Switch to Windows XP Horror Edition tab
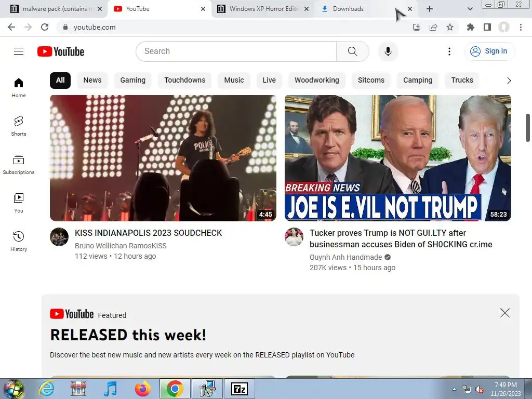Image resolution: width=532 pixels, height=399 pixels. (x=263, y=9)
